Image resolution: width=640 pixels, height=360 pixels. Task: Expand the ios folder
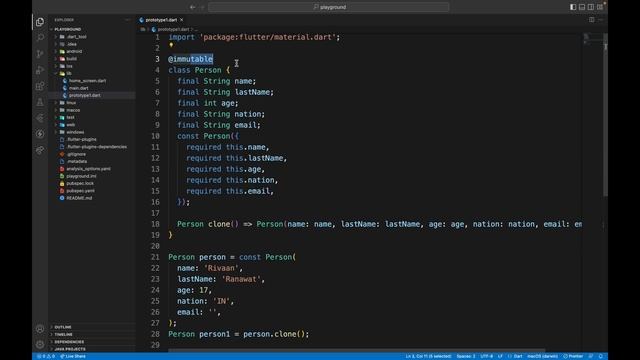click(x=69, y=66)
